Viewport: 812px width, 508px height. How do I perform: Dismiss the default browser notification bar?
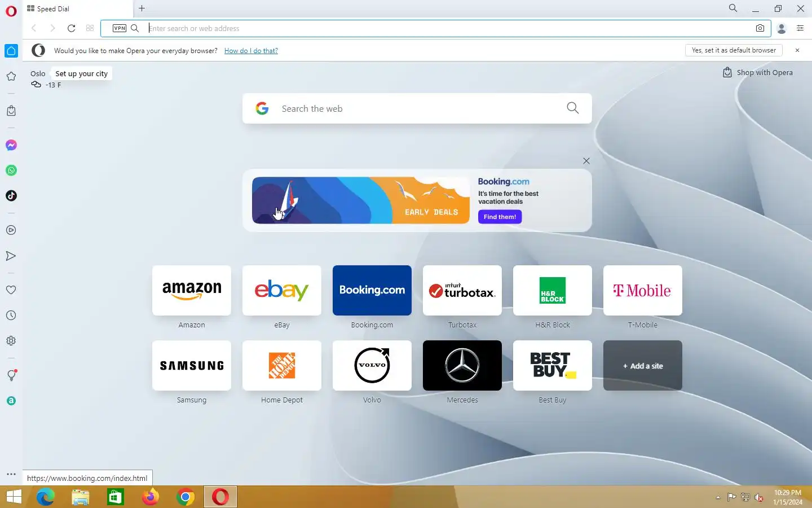pos(797,50)
